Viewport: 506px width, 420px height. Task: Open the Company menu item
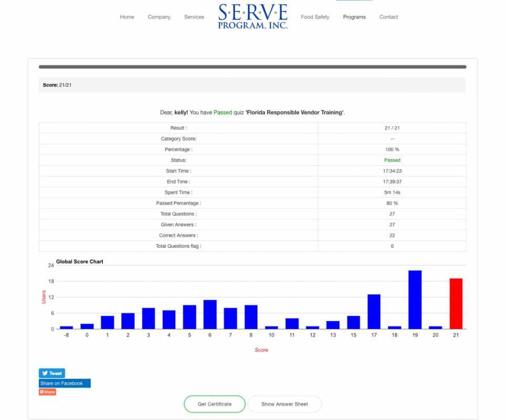coord(159,17)
